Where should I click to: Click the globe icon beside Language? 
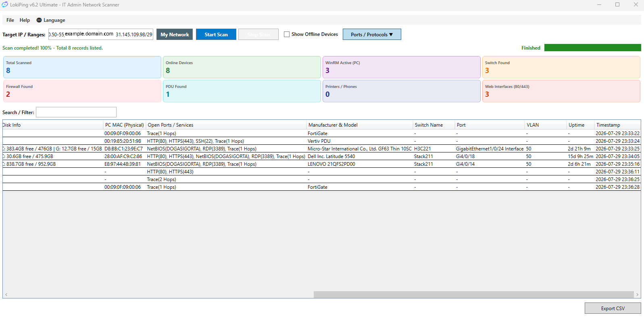[x=39, y=20]
